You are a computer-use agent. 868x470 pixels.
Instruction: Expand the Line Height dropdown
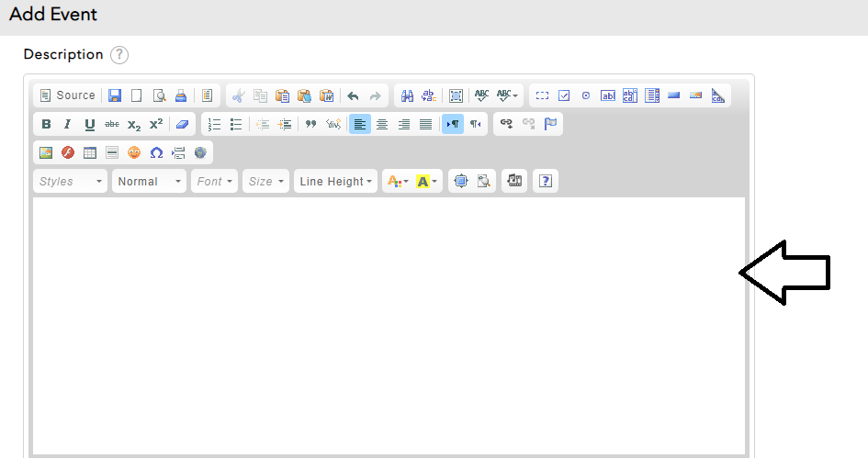335,181
